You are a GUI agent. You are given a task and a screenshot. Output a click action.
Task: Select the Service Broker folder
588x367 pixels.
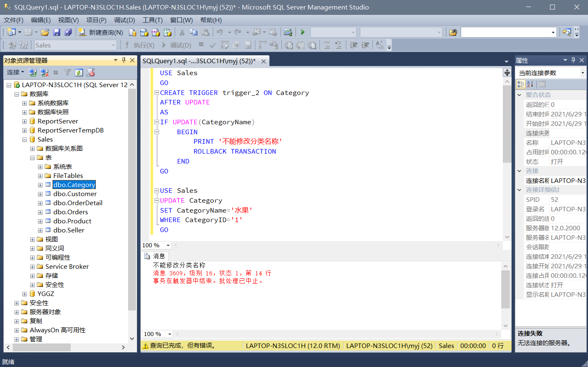(67, 267)
